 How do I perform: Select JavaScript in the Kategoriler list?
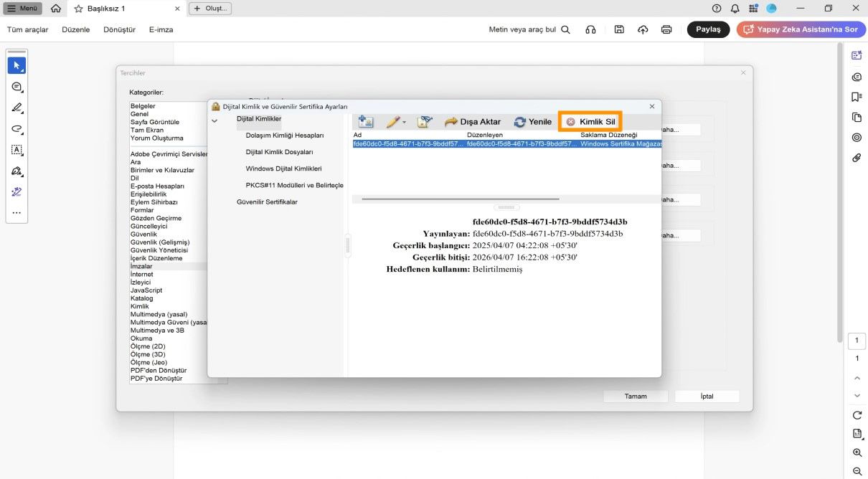click(146, 290)
